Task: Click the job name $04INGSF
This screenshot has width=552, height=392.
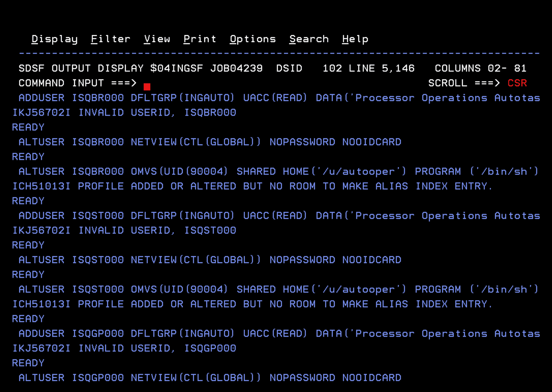Action: [176, 68]
